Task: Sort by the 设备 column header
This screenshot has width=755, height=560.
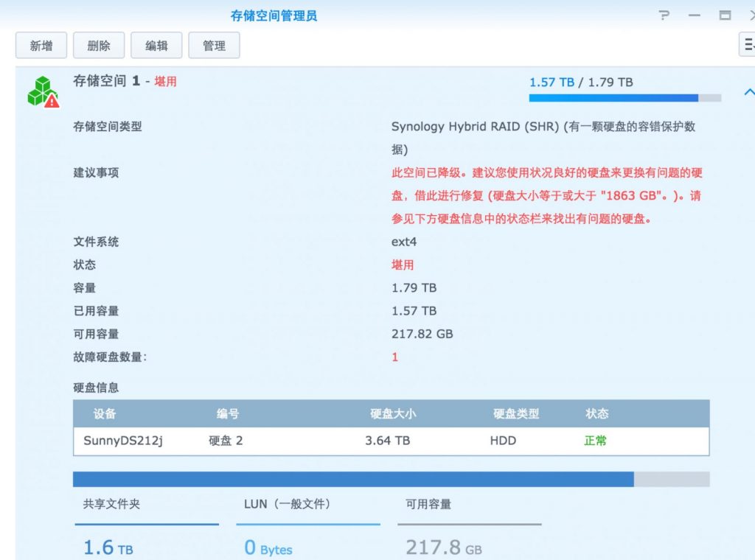Action: [x=105, y=414]
